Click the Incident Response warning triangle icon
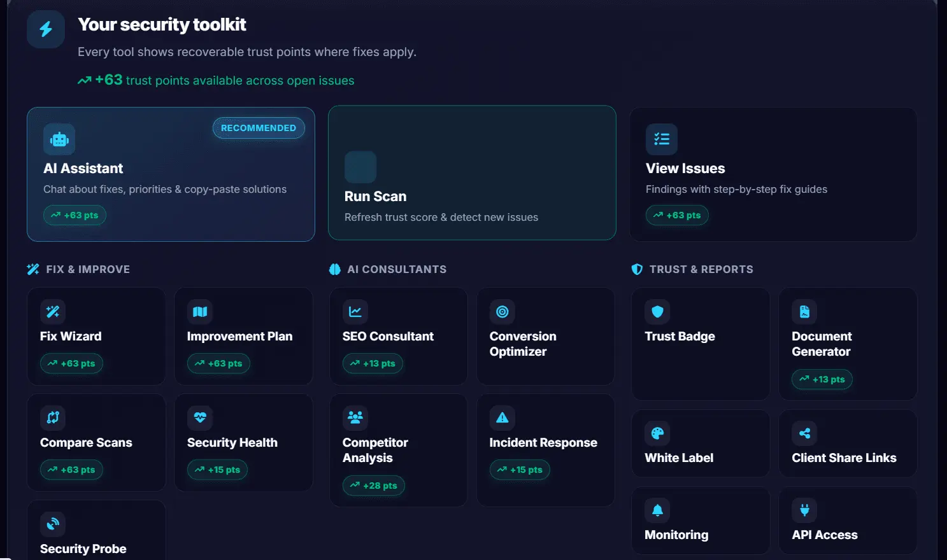 [502, 417]
